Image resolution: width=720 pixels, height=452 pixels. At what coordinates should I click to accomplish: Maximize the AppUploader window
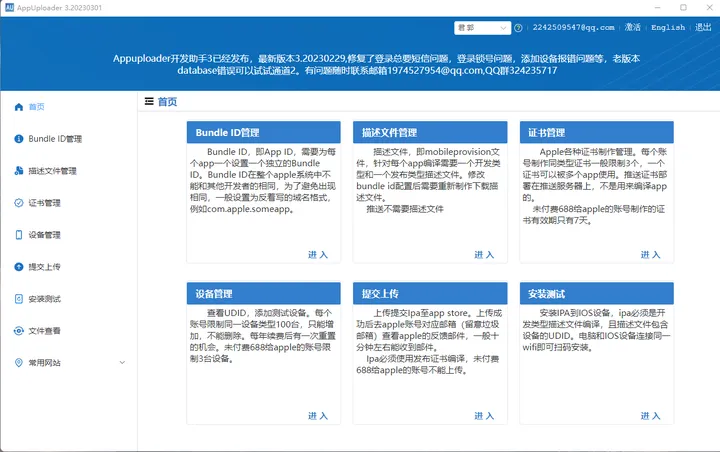[683, 7]
